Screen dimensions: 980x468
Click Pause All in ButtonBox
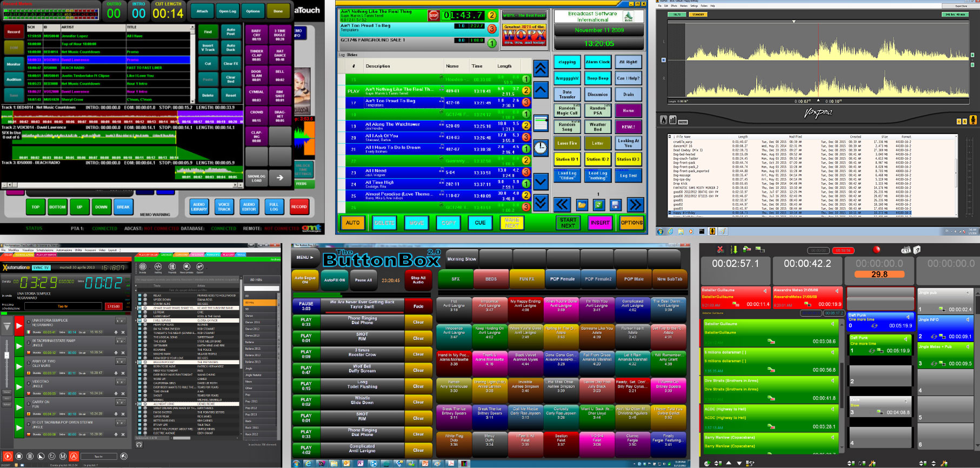[363, 280]
